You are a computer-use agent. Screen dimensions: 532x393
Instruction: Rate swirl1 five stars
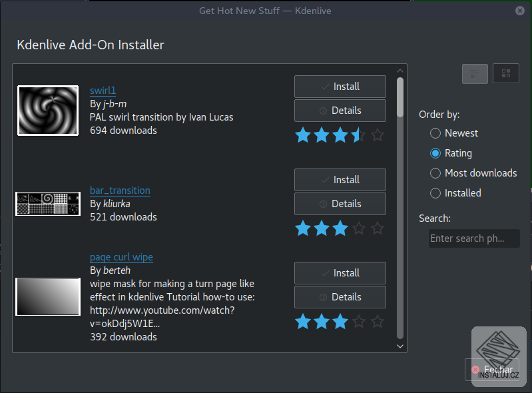pyautogui.click(x=378, y=135)
